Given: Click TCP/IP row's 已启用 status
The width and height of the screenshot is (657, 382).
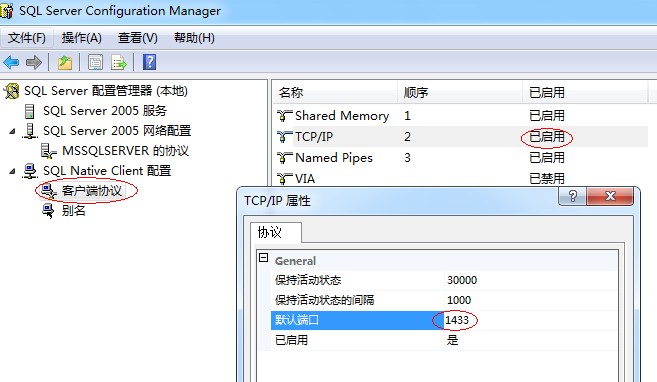Looking at the screenshot, I should 547,137.
